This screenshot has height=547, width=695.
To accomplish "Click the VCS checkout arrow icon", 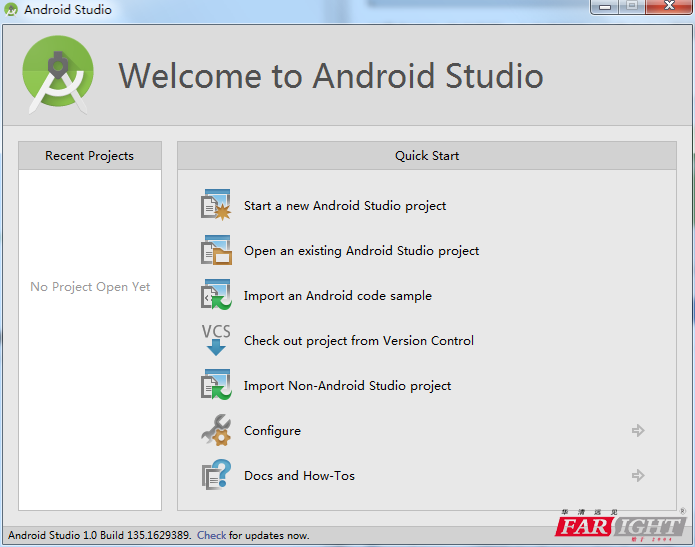I will [x=216, y=340].
